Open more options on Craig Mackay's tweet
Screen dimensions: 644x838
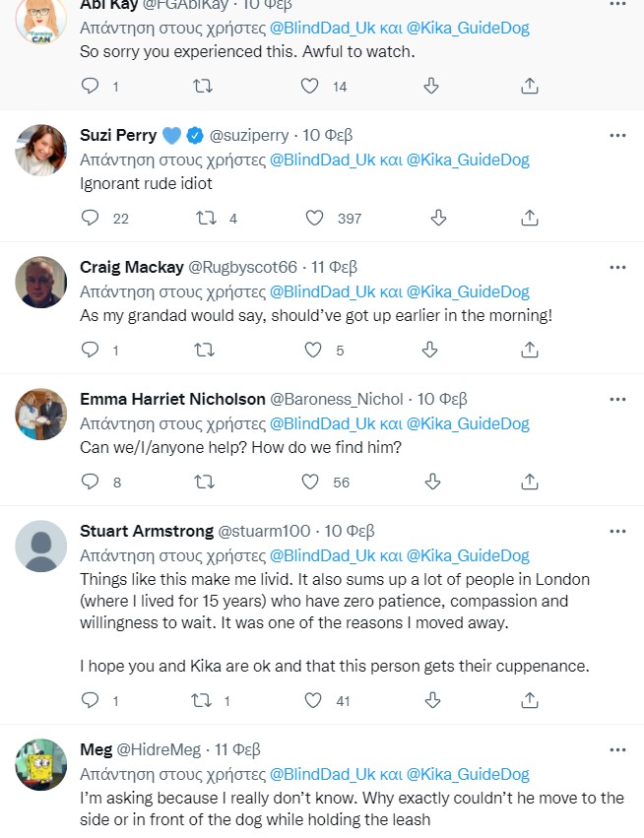pos(617,267)
